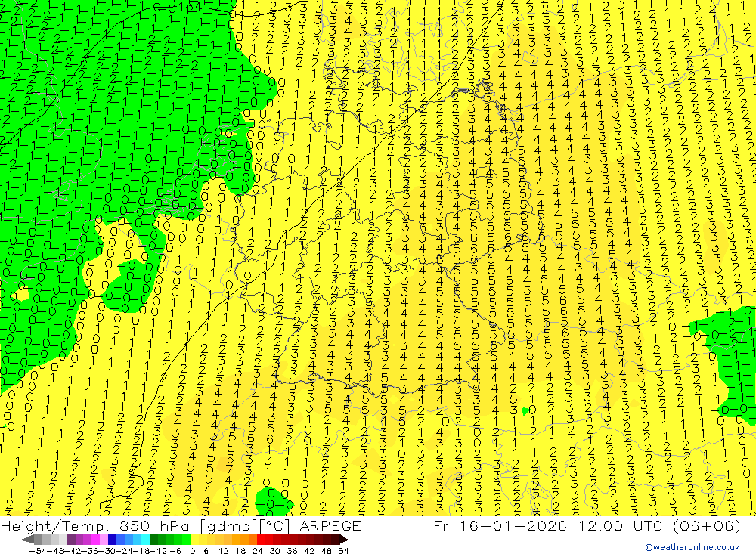Click the dark right arrow end of the color scale
Screen dimensions: 756x554
click(x=344, y=540)
